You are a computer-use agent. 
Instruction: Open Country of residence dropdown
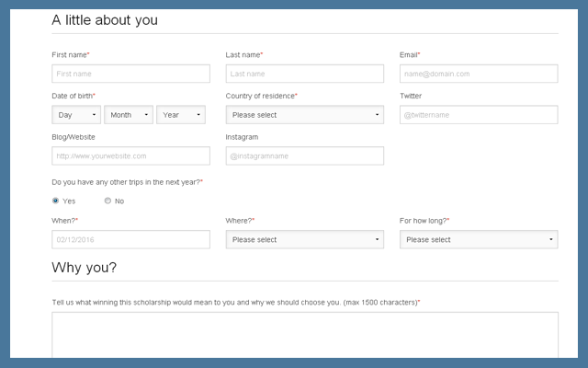304,115
